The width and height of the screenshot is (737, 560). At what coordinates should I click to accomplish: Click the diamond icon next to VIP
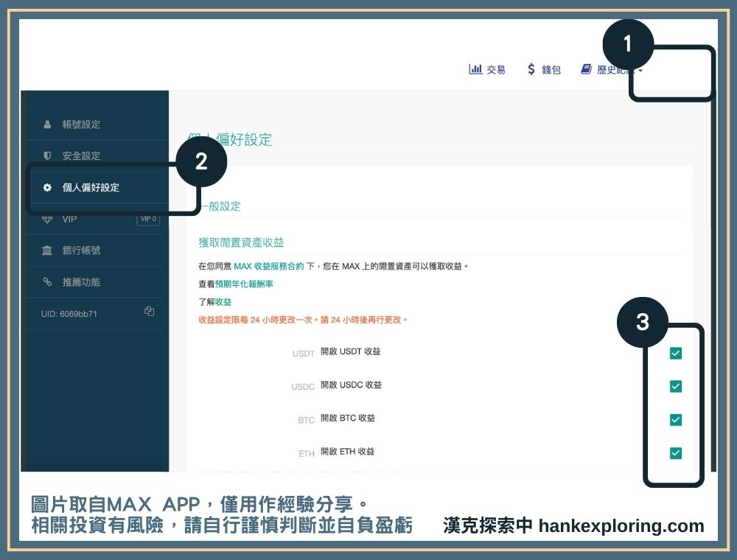point(48,219)
